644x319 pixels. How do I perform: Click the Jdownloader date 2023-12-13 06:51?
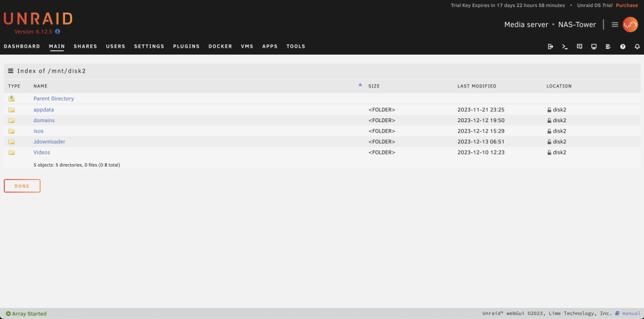pyautogui.click(x=481, y=142)
